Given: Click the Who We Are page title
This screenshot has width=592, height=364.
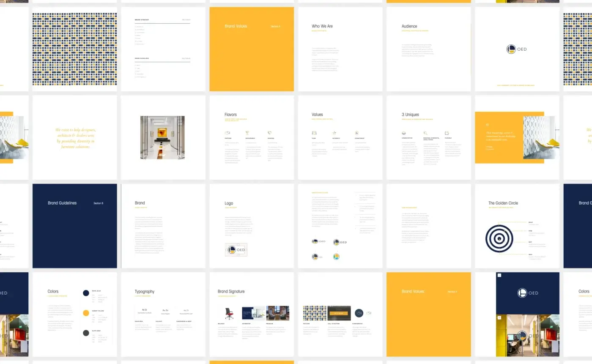Looking at the screenshot, I should tap(322, 26).
